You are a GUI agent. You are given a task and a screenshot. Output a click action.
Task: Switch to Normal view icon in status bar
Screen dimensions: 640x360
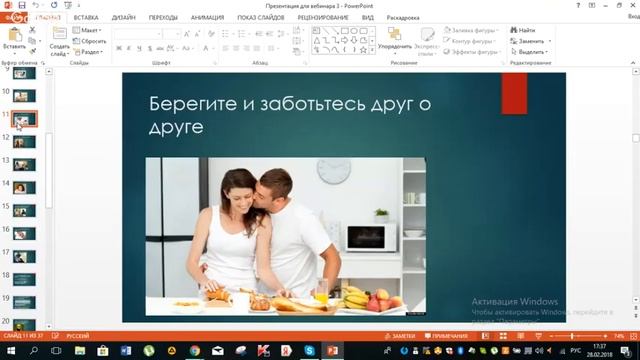point(485,336)
